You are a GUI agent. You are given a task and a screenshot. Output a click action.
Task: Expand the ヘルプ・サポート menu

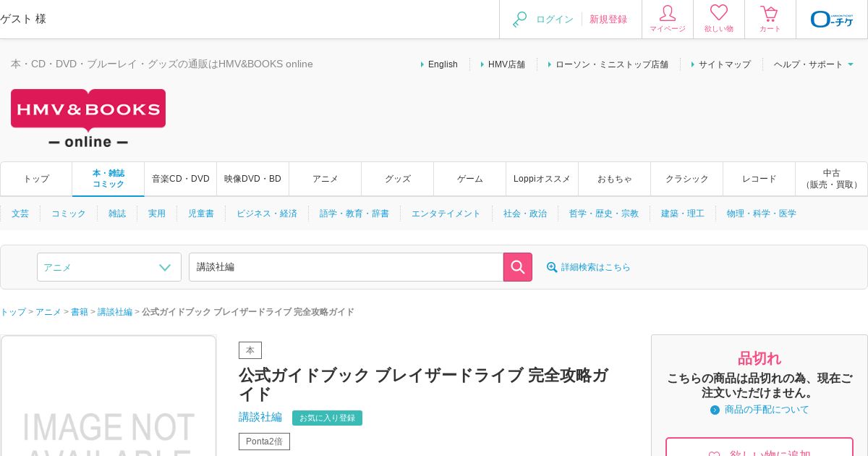coord(814,64)
